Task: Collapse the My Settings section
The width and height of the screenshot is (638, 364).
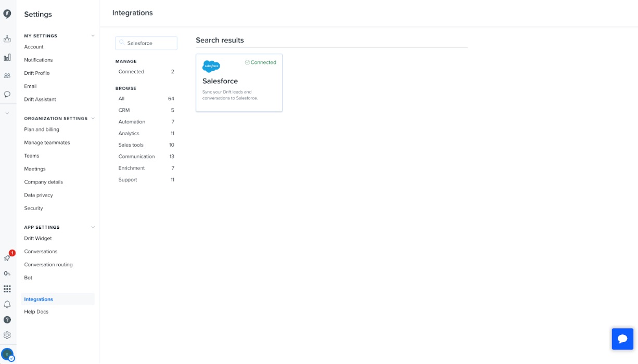Action: pyautogui.click(x=93, y=36)
